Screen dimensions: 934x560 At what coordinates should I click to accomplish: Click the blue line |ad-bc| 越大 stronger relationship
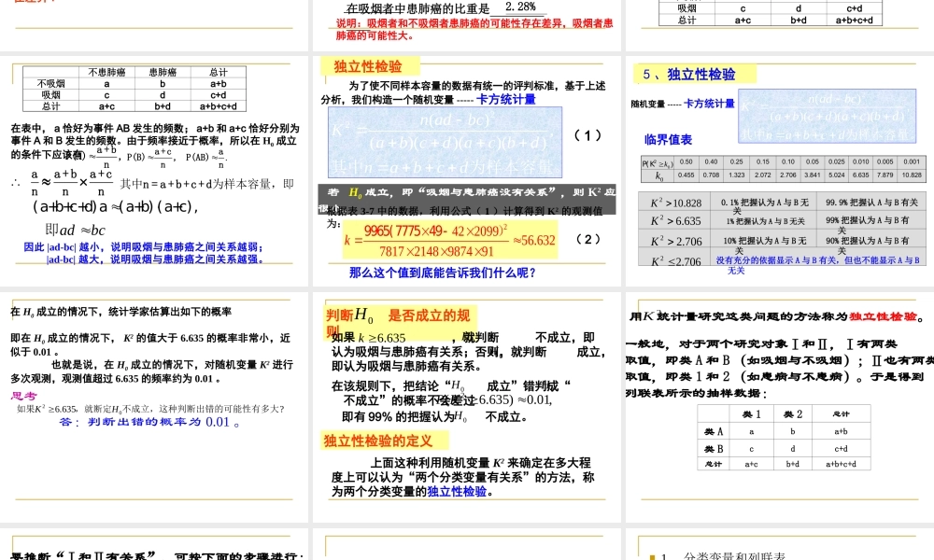coord(155,259)
